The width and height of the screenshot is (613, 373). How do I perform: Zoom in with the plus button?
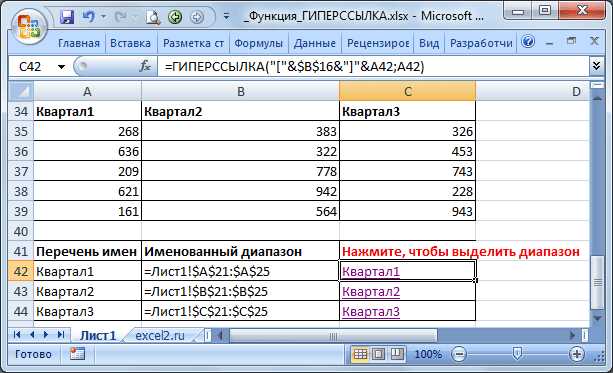(x=577, y=354)
